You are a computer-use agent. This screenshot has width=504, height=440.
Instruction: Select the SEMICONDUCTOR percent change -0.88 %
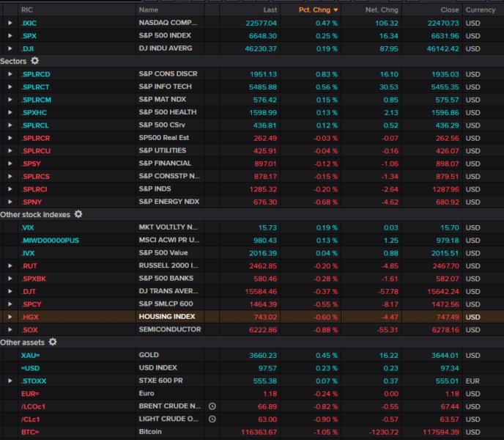click(326, 330)
